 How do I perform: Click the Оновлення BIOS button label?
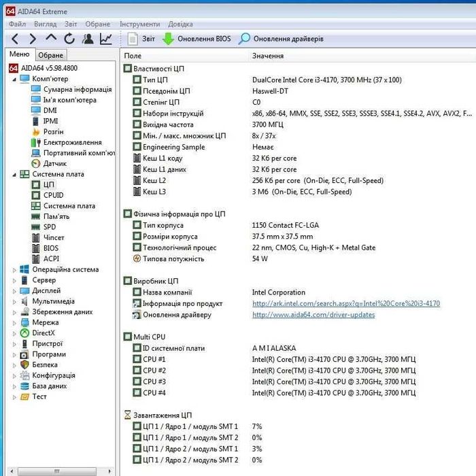(204, 39)
